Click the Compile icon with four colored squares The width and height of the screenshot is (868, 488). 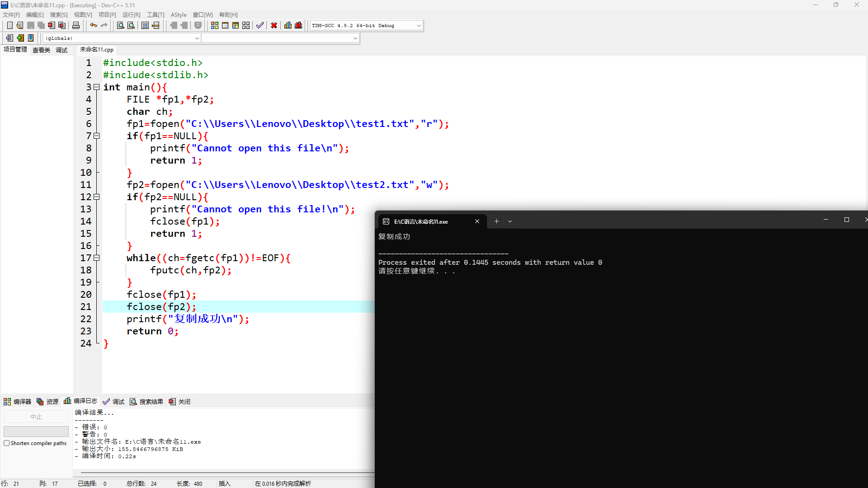215,25
